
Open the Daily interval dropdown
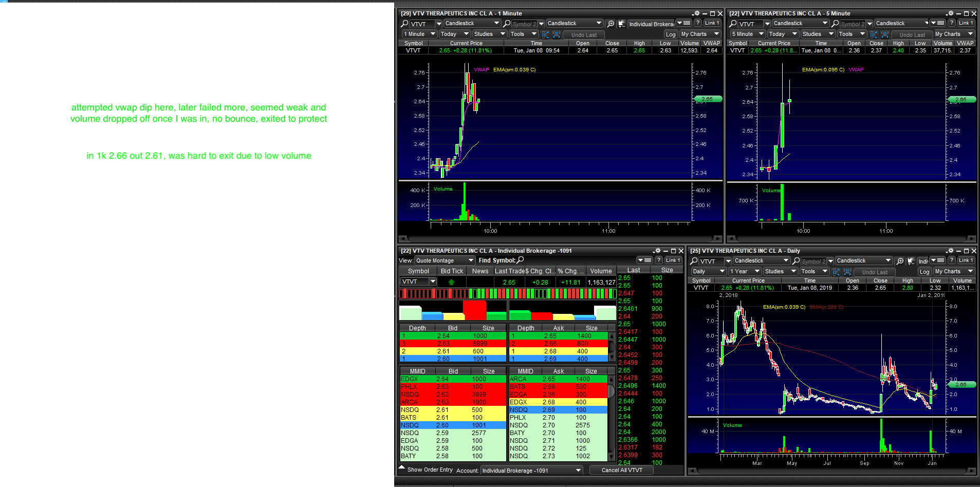coord(708,272)
